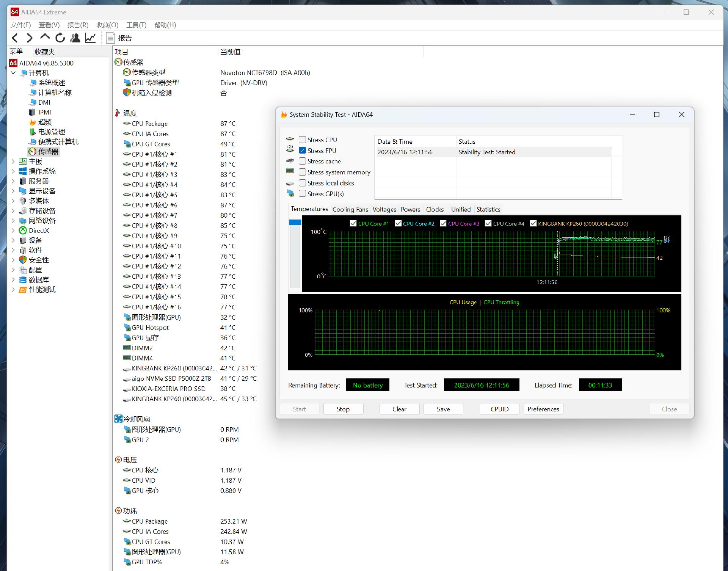Click the blue graph scale slider

295,223
